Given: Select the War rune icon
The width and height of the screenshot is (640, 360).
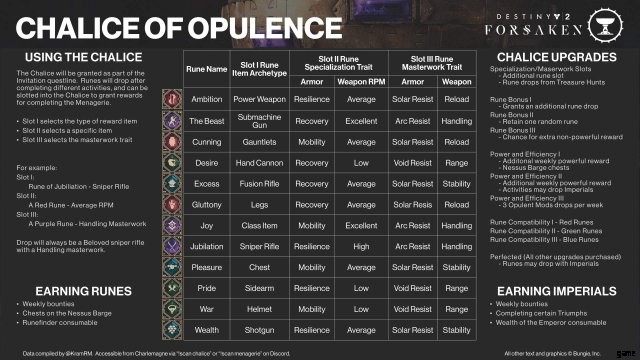Looking at the screenshot, I should [x=172, y=309].
